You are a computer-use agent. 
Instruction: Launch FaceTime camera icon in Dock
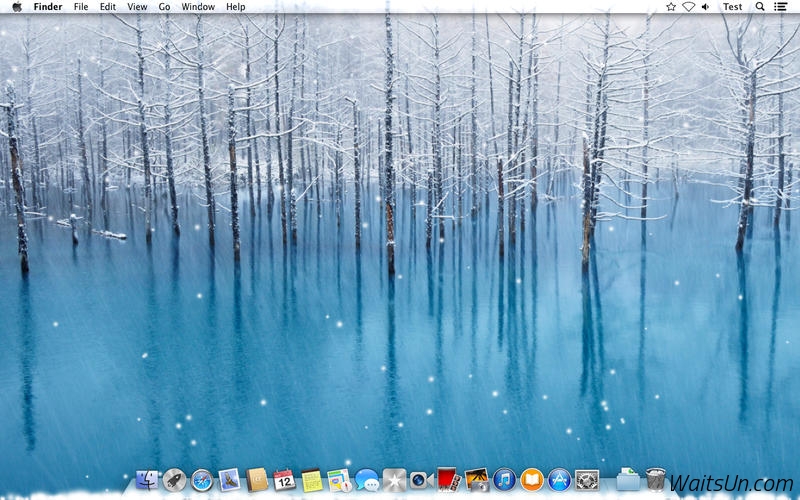(422, 480)
